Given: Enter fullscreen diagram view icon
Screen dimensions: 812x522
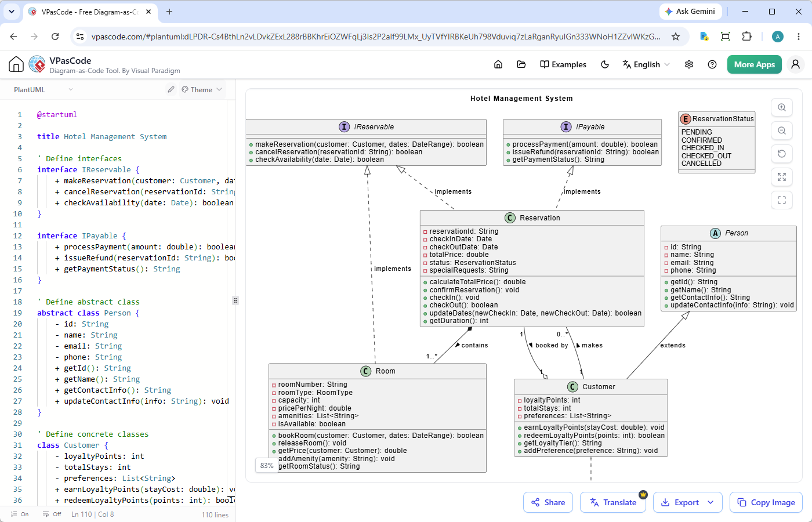Looking at the screenshot, I should coord(782,200).
